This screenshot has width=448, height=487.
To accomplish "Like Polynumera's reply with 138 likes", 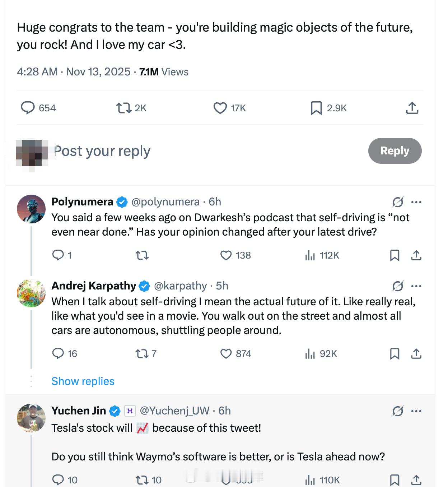I will pyautogui.click(x=226, y=255).
